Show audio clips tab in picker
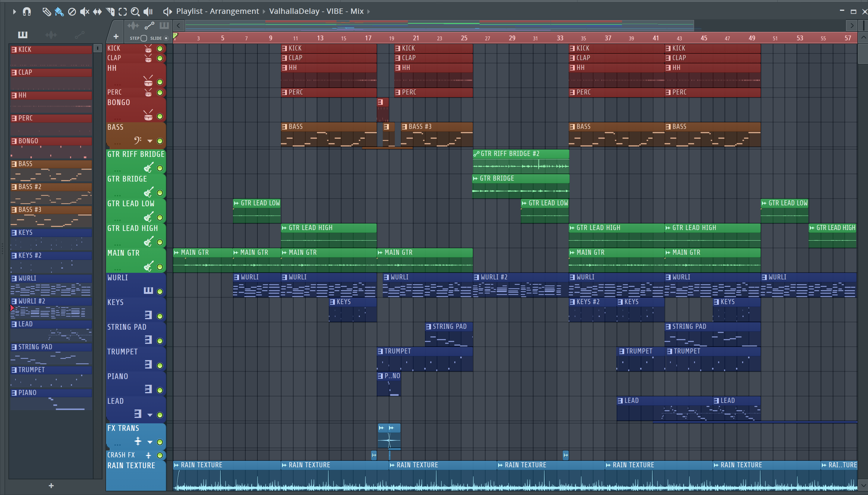 click(51, 35)
